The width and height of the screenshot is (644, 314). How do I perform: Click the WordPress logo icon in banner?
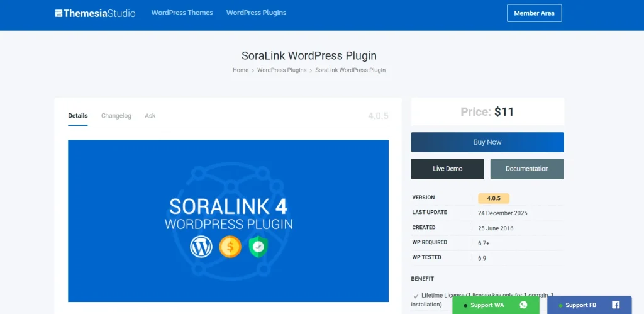click(x=201, y=247)
